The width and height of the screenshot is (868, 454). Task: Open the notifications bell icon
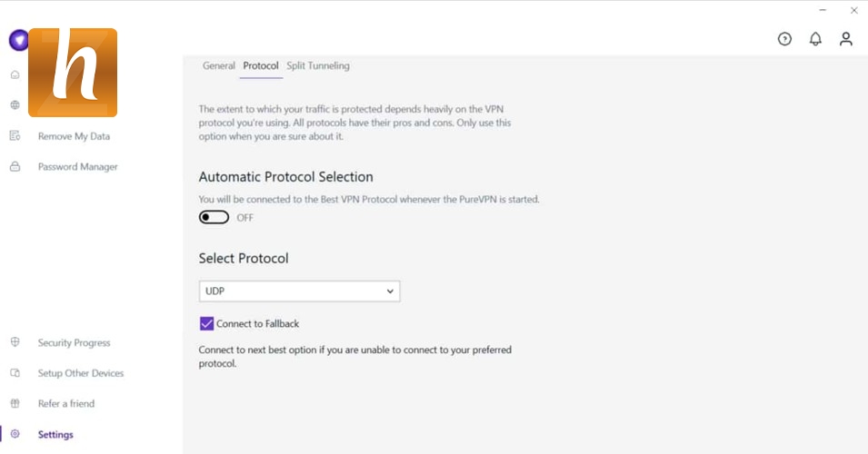(815, 39)
